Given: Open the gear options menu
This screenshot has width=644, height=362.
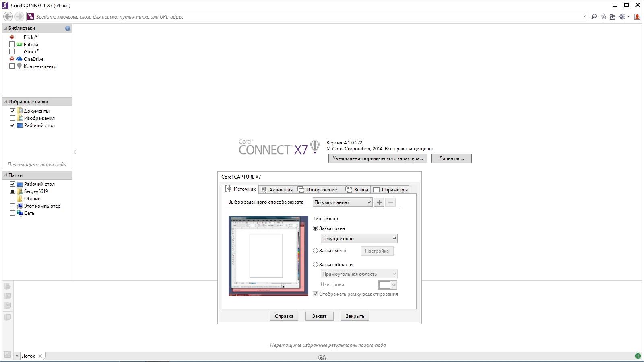Looking at the screenshot, I should pos(622,17).
